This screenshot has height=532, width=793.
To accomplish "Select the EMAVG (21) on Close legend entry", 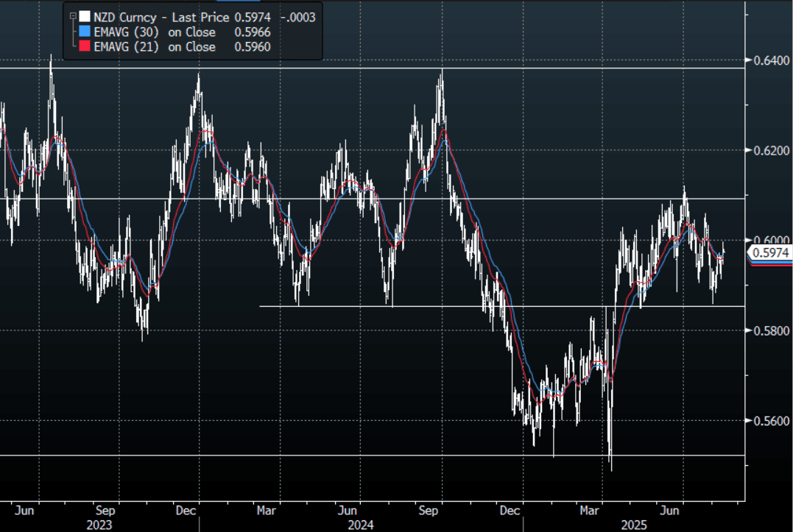I will (x=155, y=47).
